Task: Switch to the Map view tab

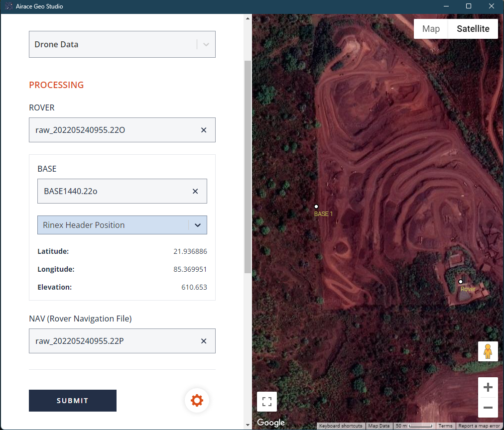Action: [x=431, y=29]
